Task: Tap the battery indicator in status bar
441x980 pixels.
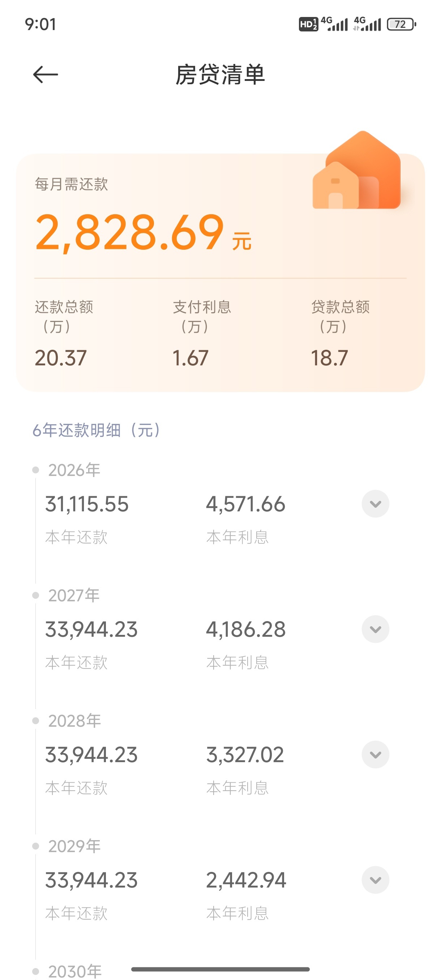Action: 401,24
